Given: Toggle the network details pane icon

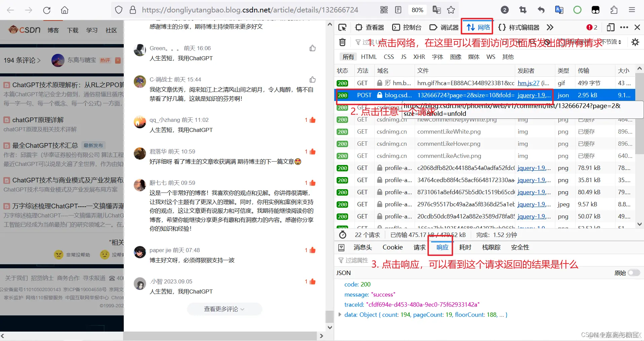Looking at the screenshot, I should pyautogui.click(x=341, y=248).
